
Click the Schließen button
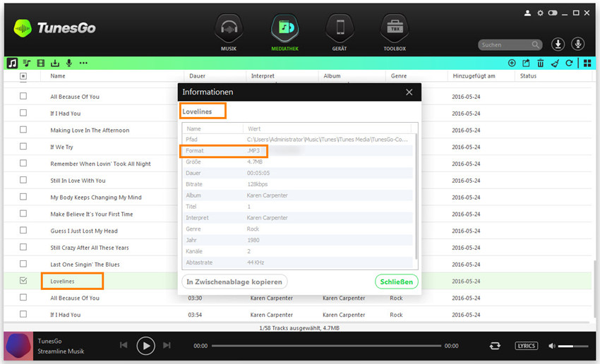[x=397, y=281]
